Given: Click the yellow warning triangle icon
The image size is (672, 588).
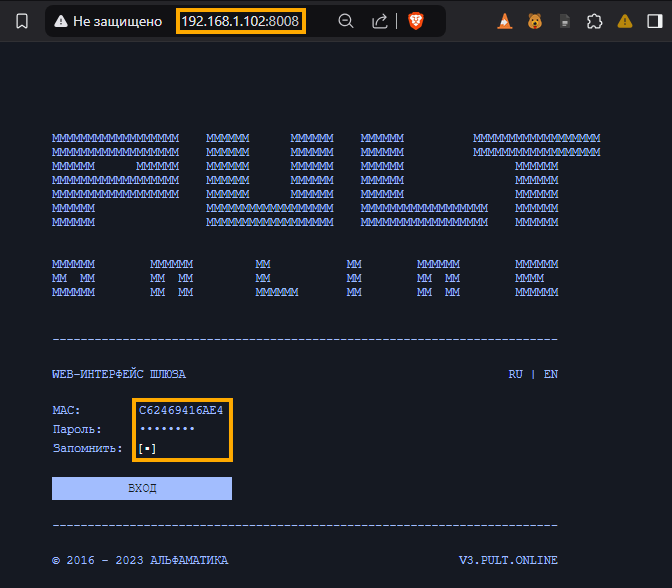Looking at the screenshot, I should click(625, 21).
